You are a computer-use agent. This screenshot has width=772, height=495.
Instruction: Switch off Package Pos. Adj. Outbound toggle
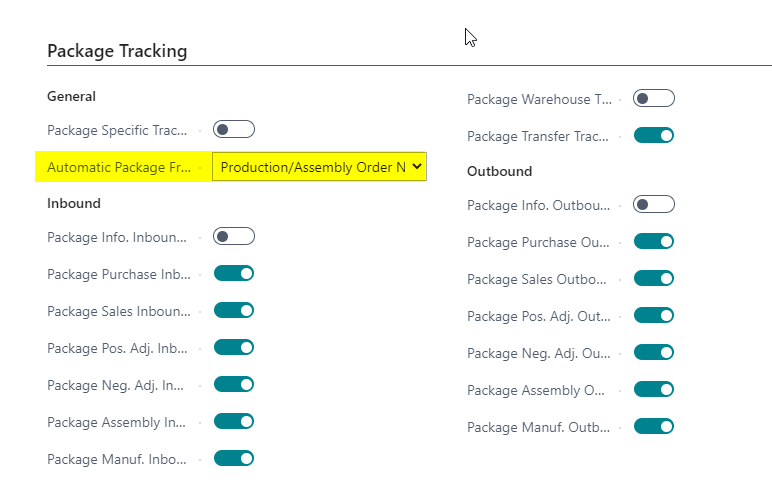[654, 316]
